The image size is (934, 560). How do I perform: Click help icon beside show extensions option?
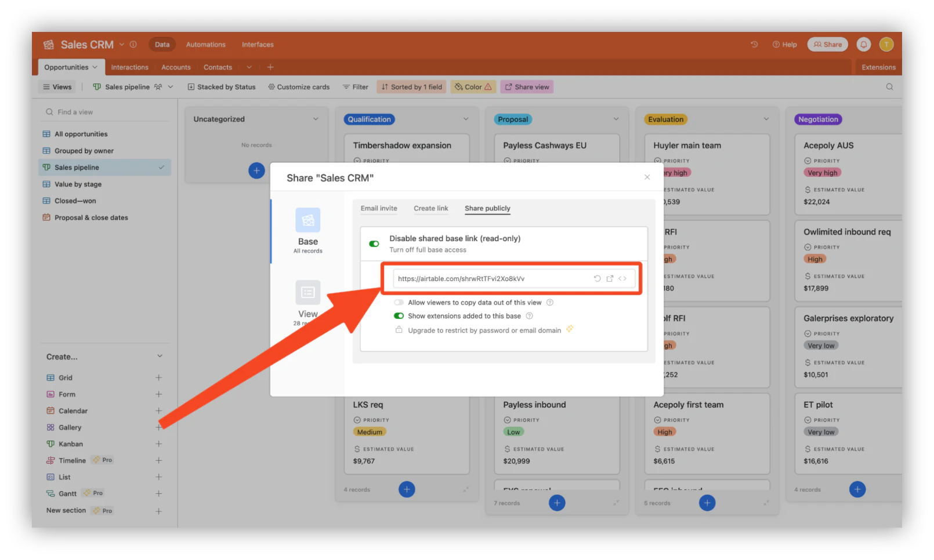pos(529,316)
